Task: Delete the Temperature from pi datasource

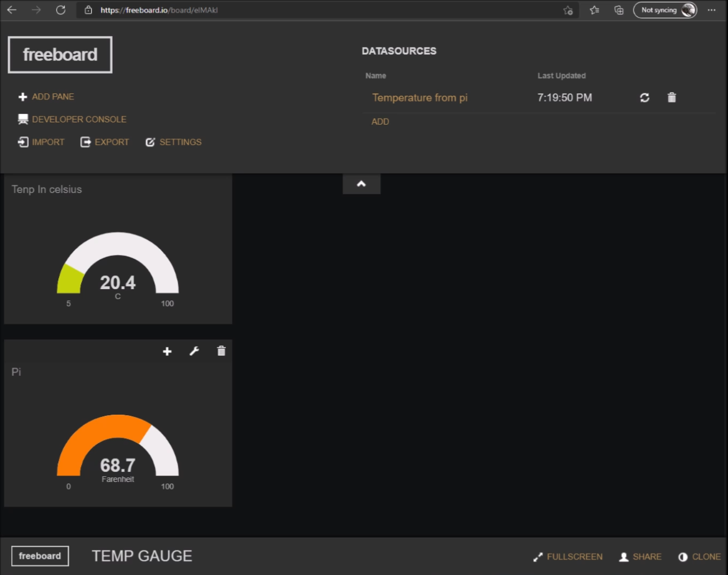Action: (672, 97)
